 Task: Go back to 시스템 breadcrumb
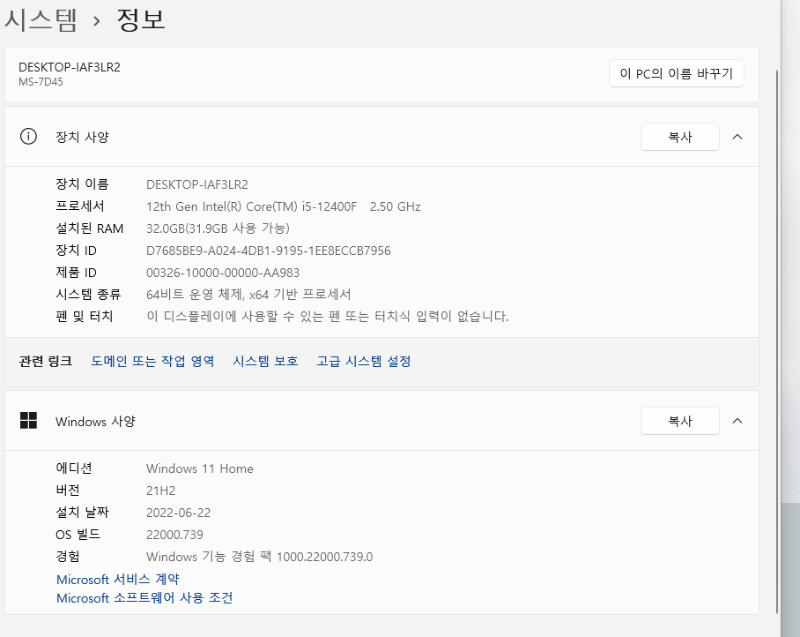[x=41, y=20]
